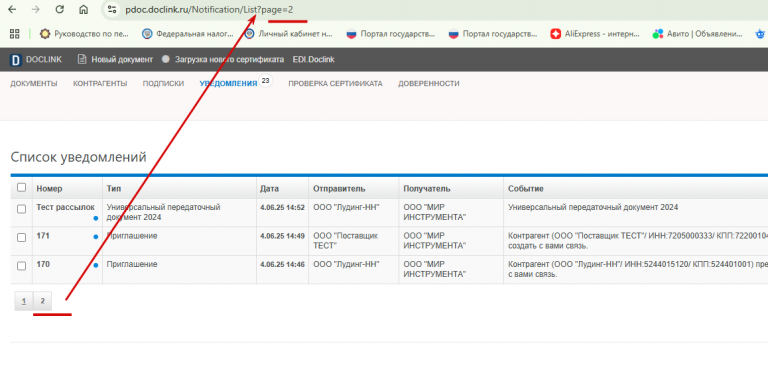Switch to the ДОВЕРЕННОСТИ tab
Screen dimensions: 768x369
(x=429, y=84)
